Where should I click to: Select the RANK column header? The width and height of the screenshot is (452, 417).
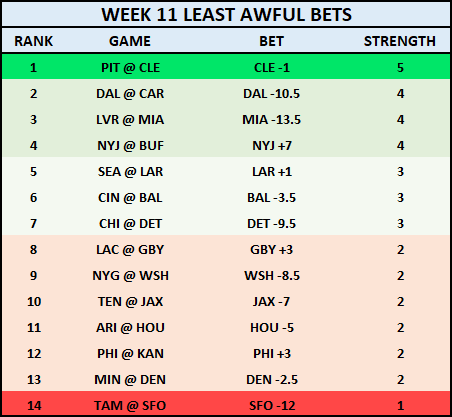tap(33, 41)
